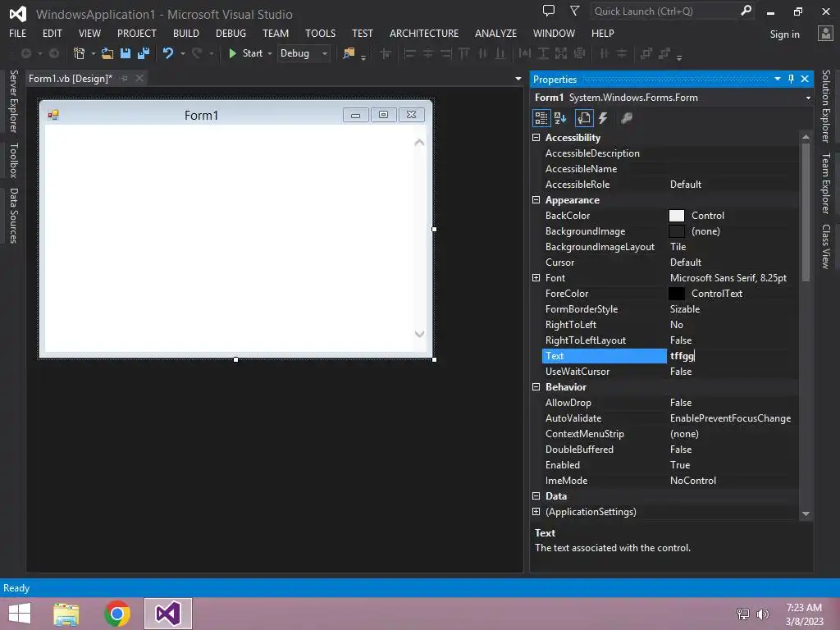This screenshot has width=840, height=630.
Task: Toggle pin on Form1.vb document tab
Action: [x=125, y=78]
